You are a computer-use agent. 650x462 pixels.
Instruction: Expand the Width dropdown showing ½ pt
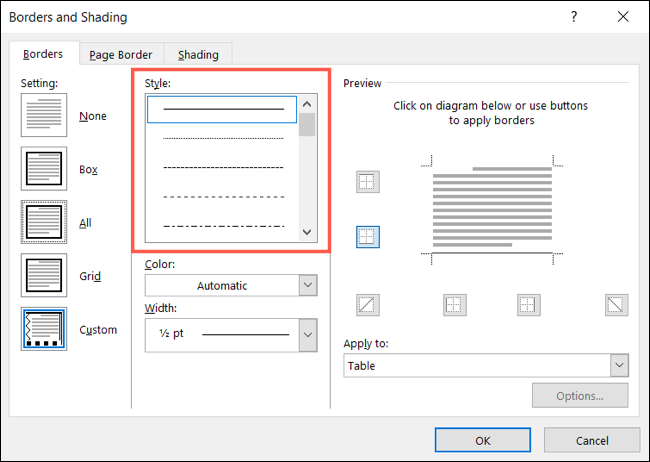(231, 334)
